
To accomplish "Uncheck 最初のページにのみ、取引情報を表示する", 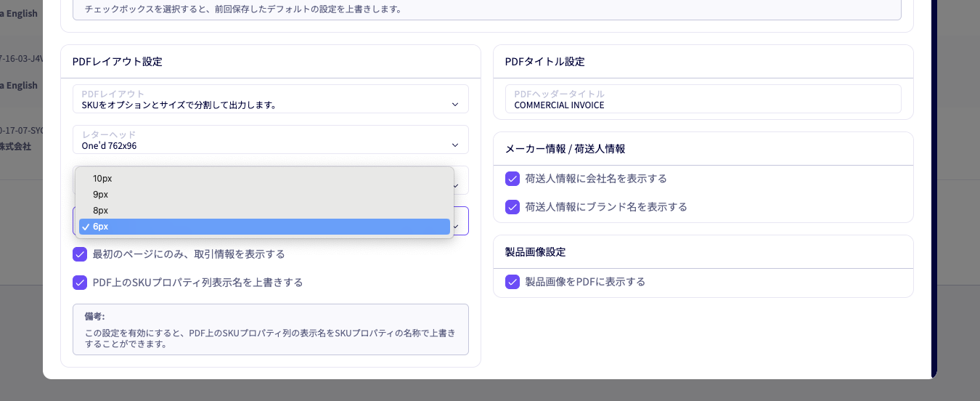I will point(80,254).
